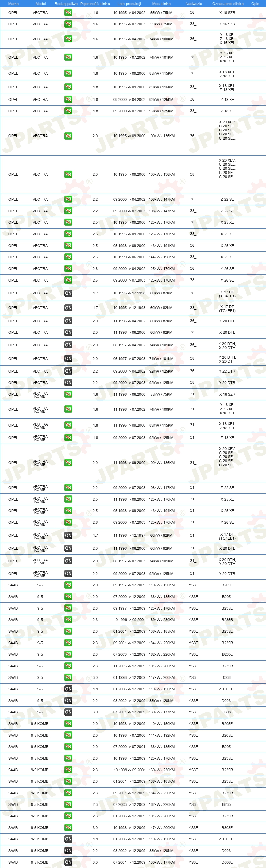
Task: Click ON icon in Saab 9-5 sedan Z 19 DTH row
Action: click(x=68, y=689)
